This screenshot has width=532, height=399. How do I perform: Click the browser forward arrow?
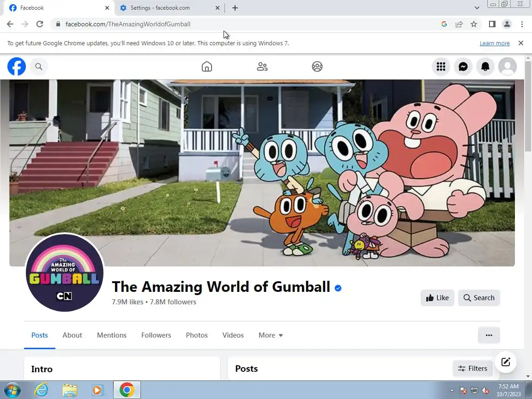25,24
